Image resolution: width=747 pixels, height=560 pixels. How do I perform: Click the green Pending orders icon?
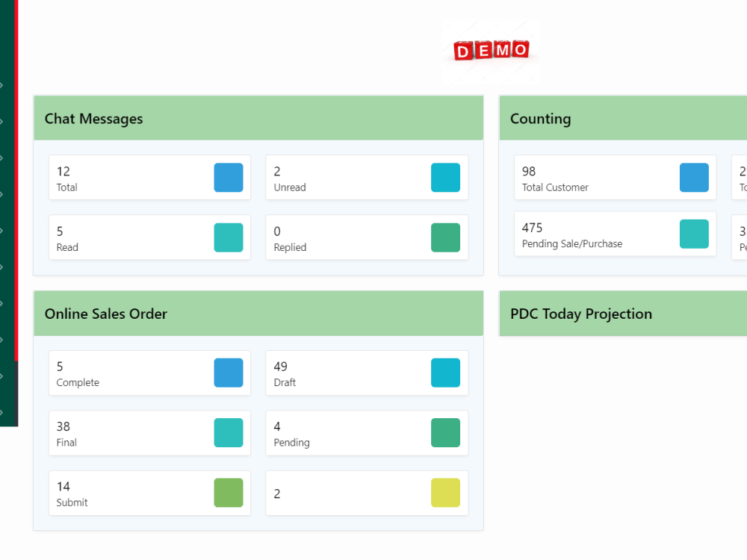tap(445, 433)
